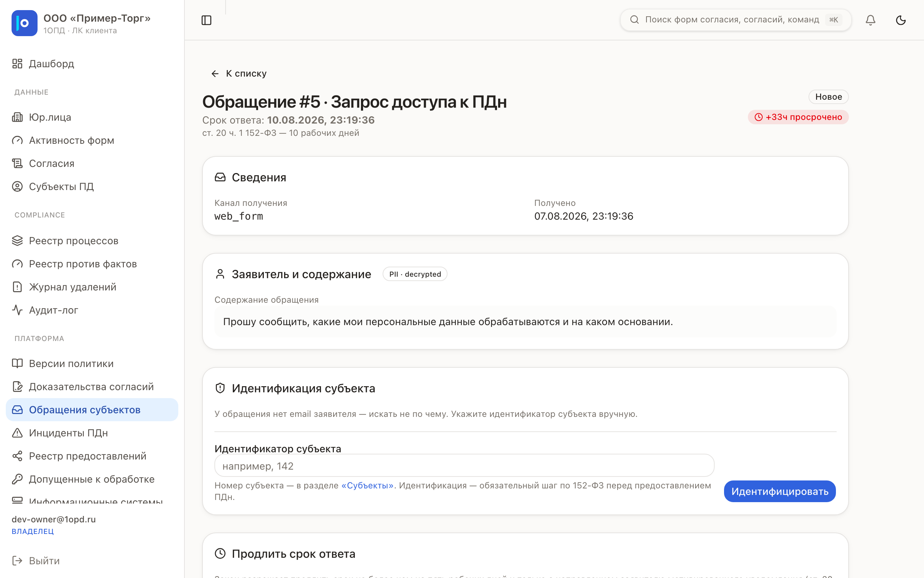Click the Обращения субъектов inbox icon
924x578 pixels.
pos(17,410)
